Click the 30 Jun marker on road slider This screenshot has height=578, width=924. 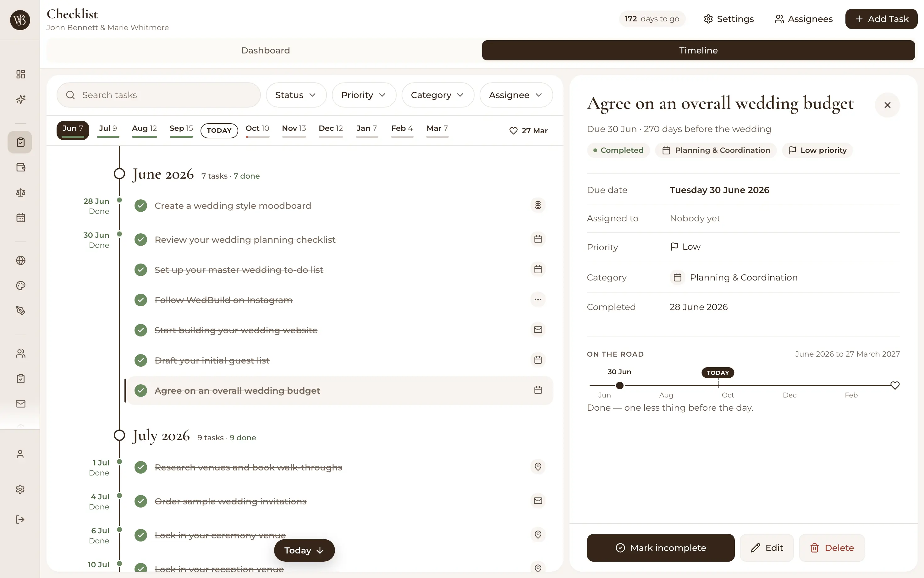pyautogui.click(x=620, y=385)
